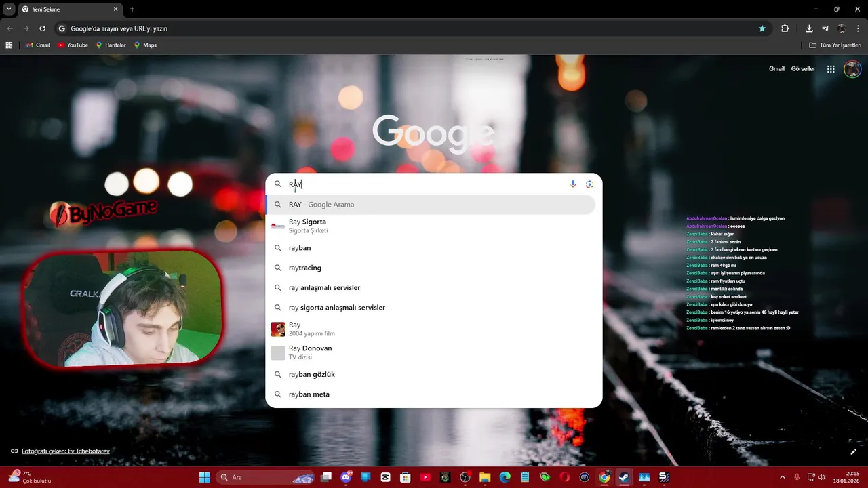Select the Ray Sigorta suggestion
The height and width of the screenshot is (488, 868).
[431, 226]
